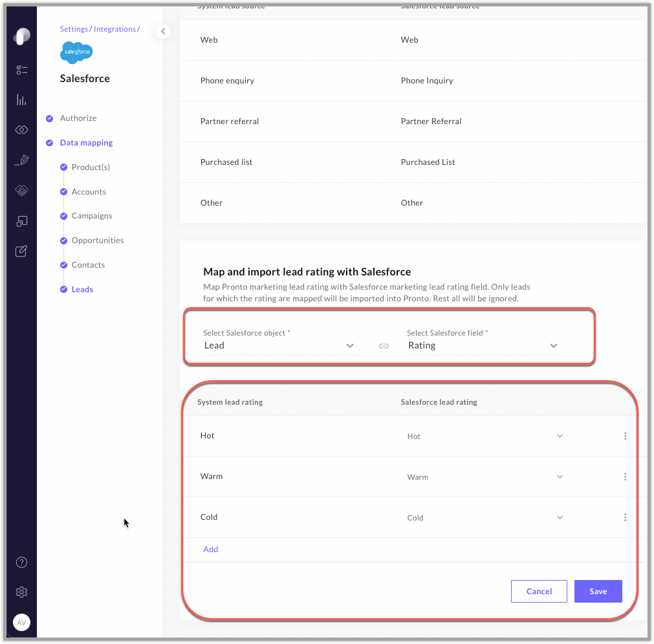654x644 pixels.
Task: Click the Save button
Action: click(x=597, y=591)
